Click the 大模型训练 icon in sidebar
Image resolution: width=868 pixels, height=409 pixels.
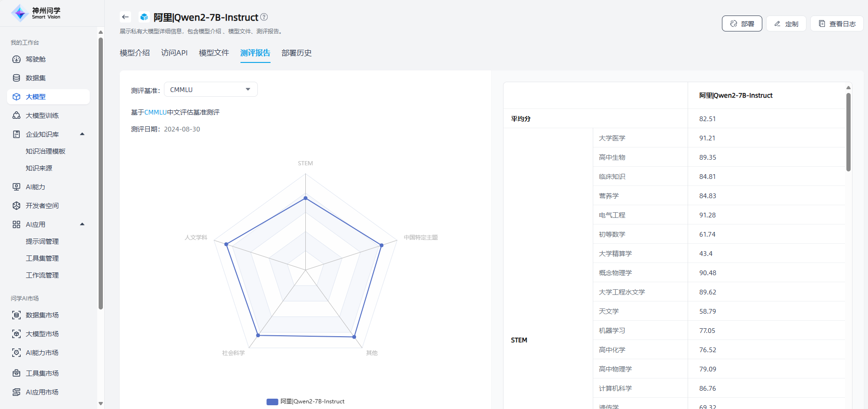[x=16, y=116]
